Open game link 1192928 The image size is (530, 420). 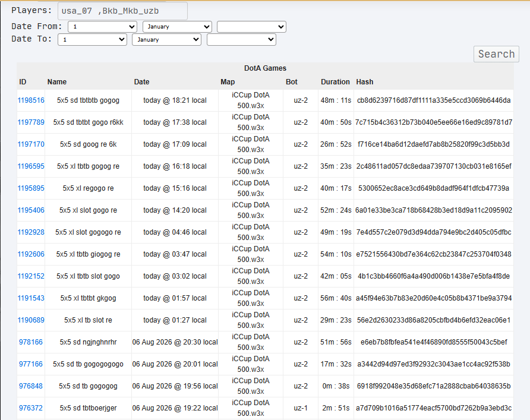pyautogui.click(x=31, y=232)
